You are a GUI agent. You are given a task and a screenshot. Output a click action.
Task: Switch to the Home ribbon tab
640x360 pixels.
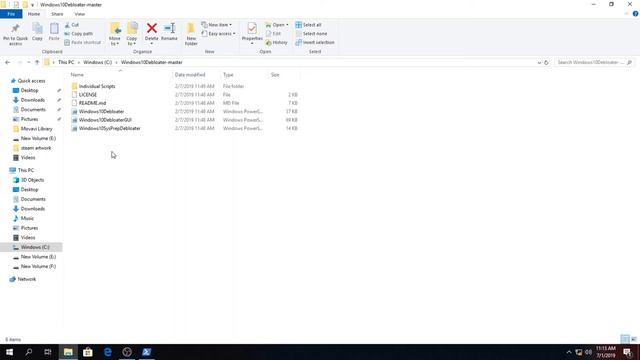pyautogui.click(x=34, y=14)
